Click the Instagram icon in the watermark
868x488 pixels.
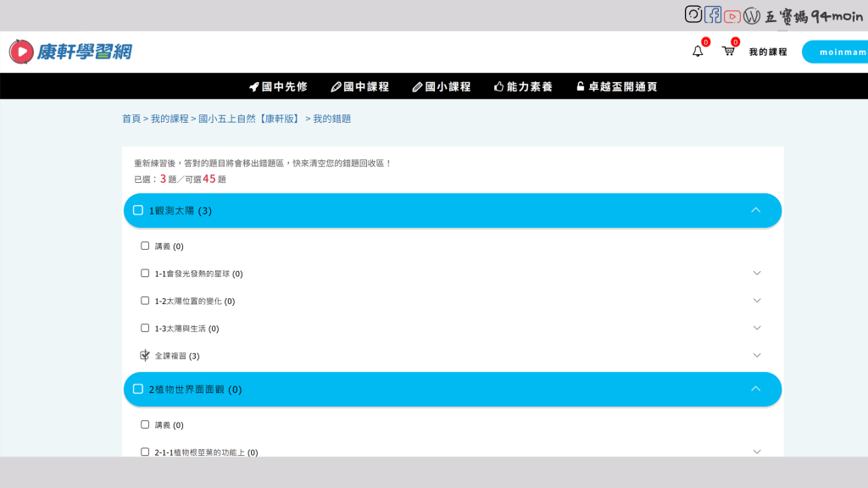[x=693, y=14]
